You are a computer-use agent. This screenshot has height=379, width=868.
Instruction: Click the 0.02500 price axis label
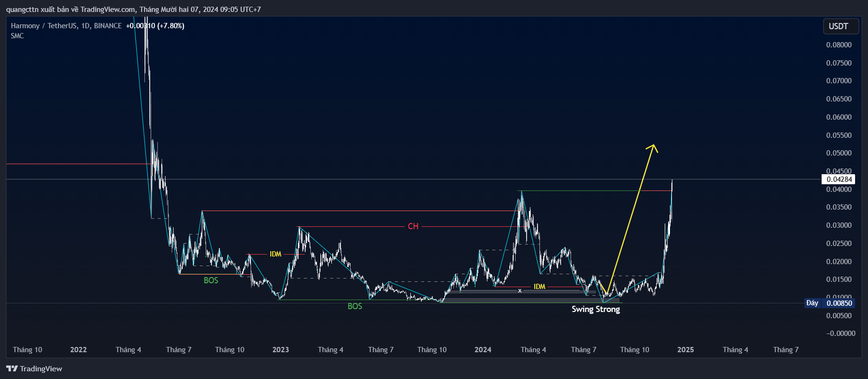point(839,244)
